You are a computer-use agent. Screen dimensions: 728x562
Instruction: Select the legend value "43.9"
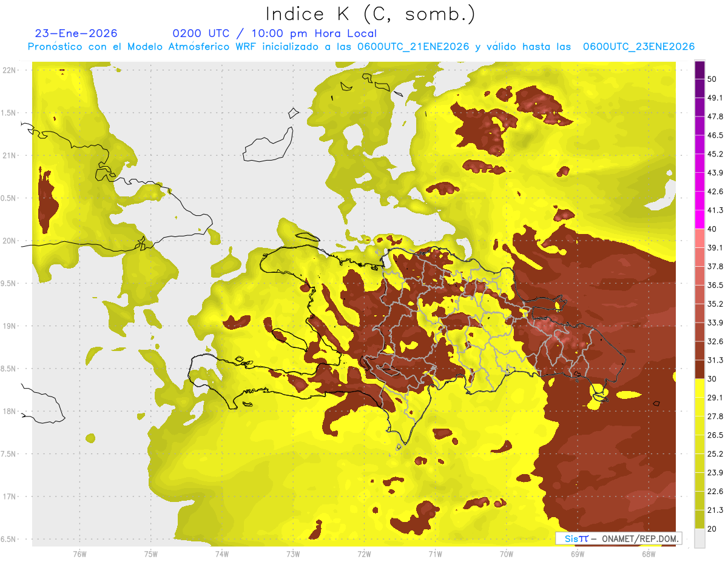tap(715, 173)
